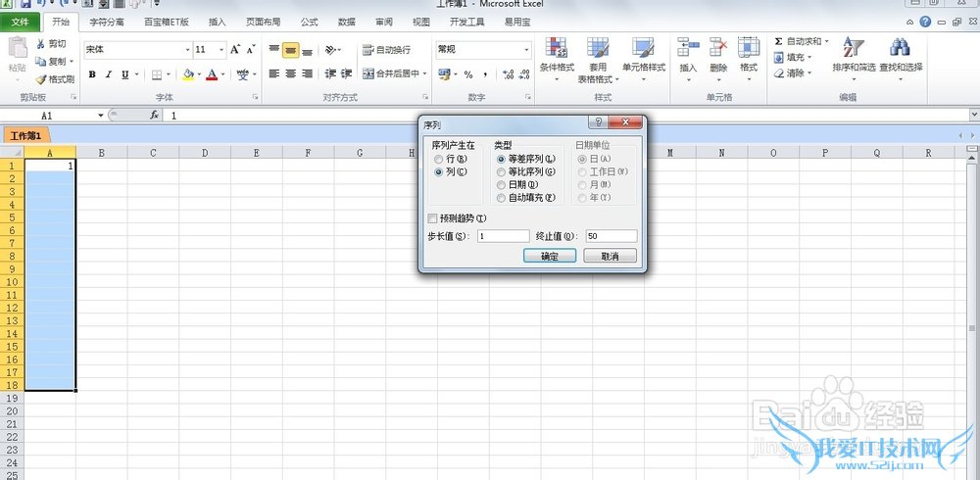Click the Italic formatting icon
The height and width of the screenshot is (480, 980).
point(109,74)
